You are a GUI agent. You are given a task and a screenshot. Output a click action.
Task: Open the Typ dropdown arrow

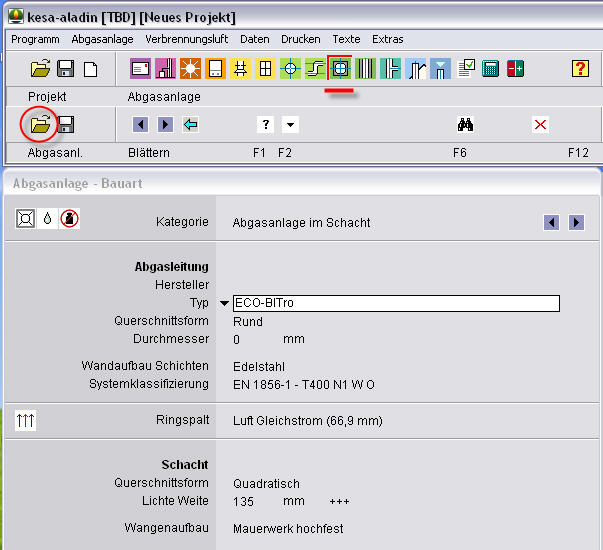coord(224,303)
